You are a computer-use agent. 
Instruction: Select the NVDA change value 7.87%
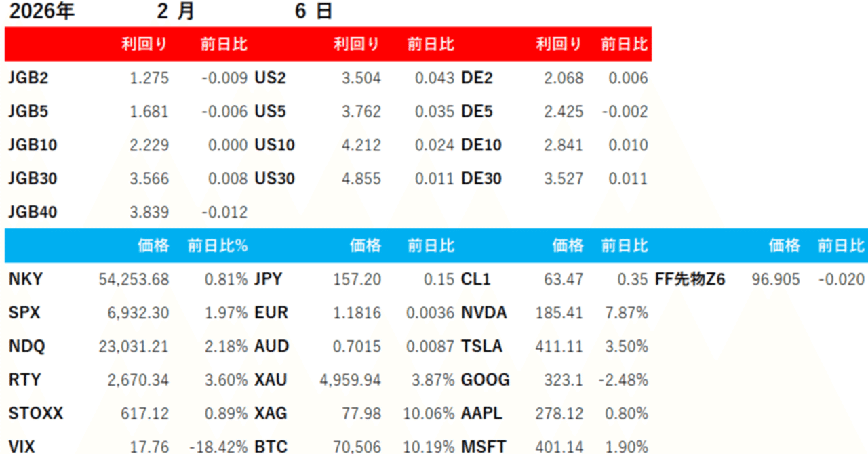(x=624, y=313)
